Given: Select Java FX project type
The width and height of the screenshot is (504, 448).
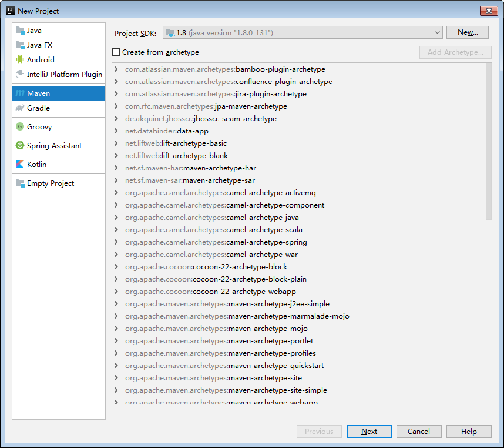Looking at the screenshot, I should click(59, 45).
